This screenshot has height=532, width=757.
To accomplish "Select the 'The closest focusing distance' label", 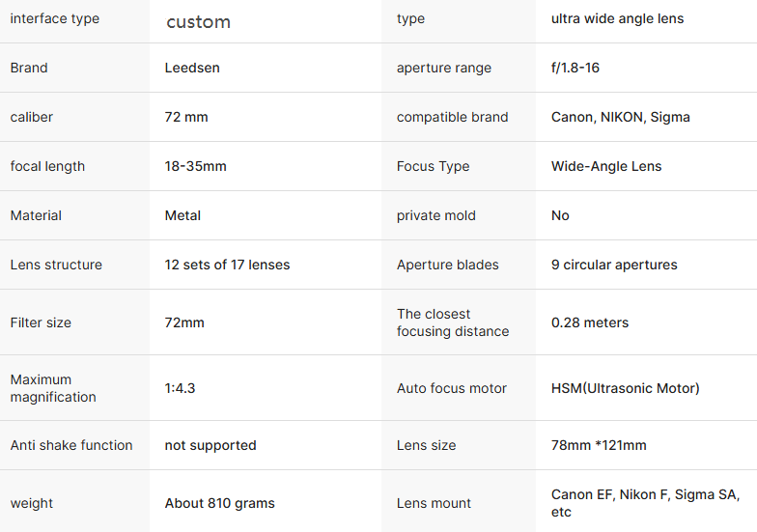I will pos(452,322).
